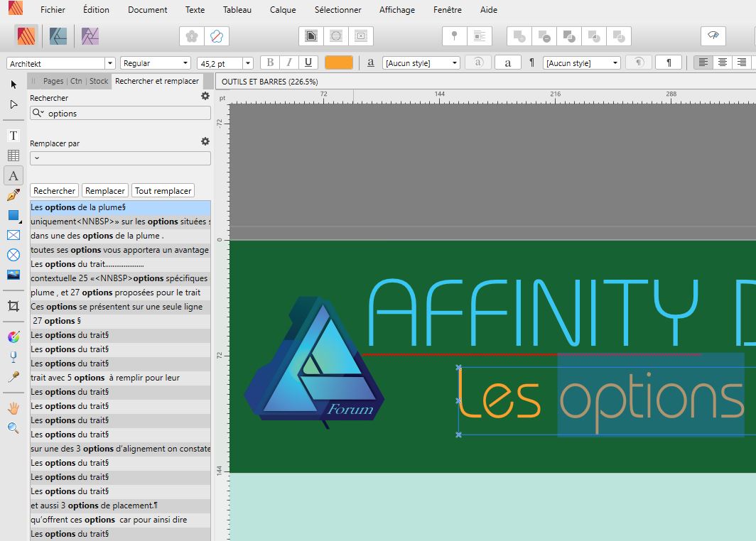
Task: Open the Texte menu
Action: coord(195,10)
